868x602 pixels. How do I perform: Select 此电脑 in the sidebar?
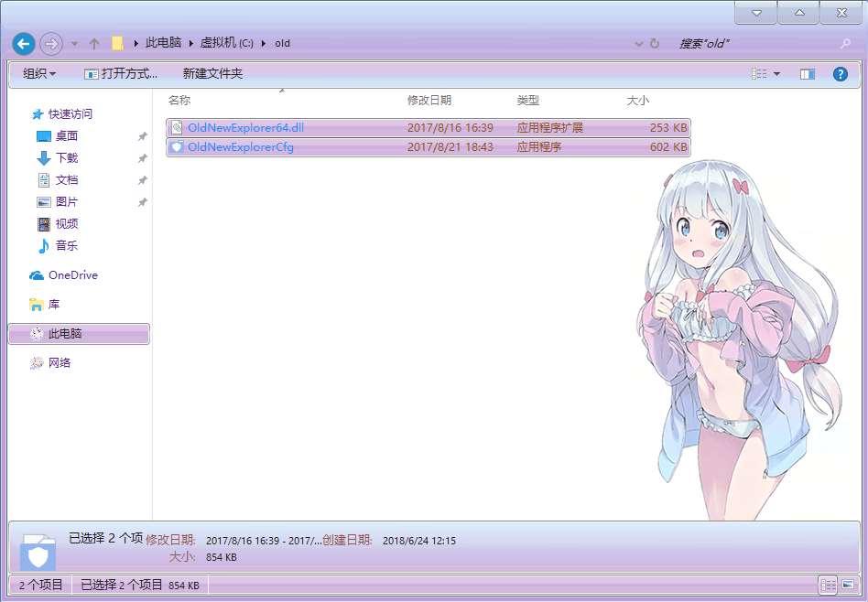(x=79, y=334)
